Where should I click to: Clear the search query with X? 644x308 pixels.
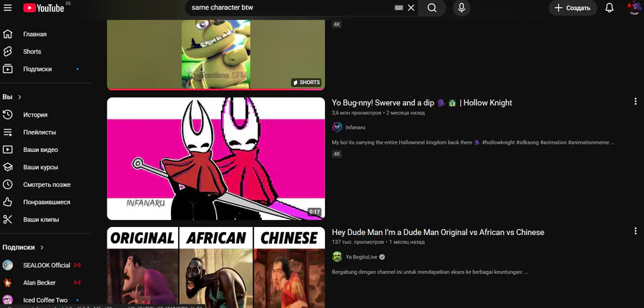click(x=411, y=8)
